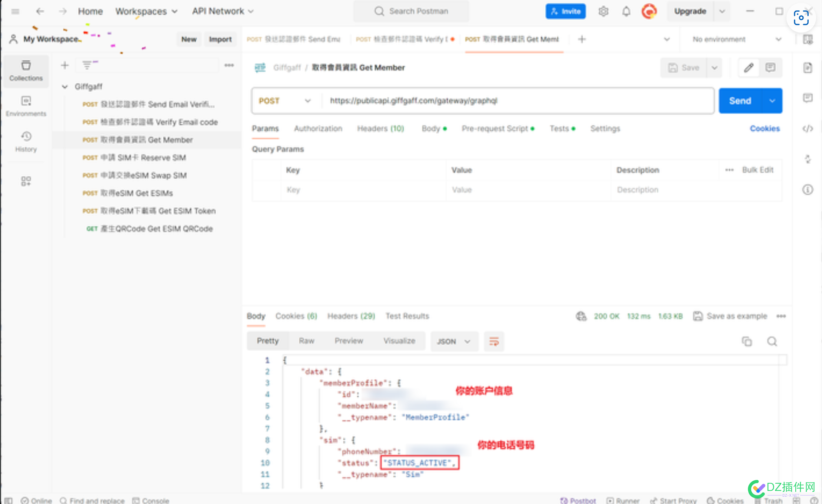The width and height of the screenshot is (822, 504).
Task: Open the No environment dropdown
Action: 736,39
